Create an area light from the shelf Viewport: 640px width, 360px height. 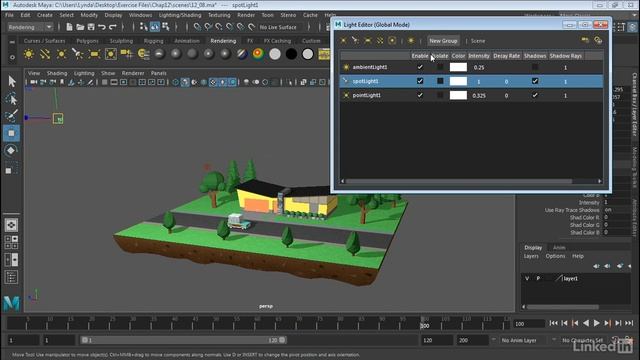pos(94,54)
